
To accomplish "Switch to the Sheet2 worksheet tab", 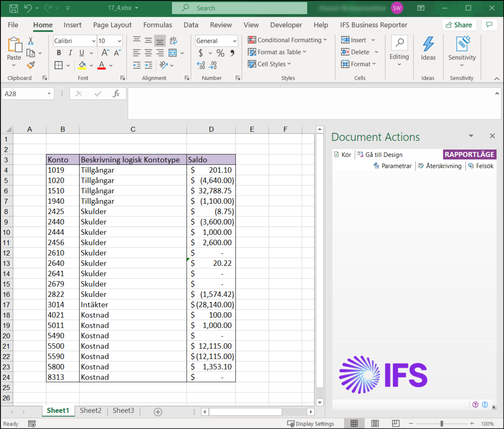I will [91, 411].
